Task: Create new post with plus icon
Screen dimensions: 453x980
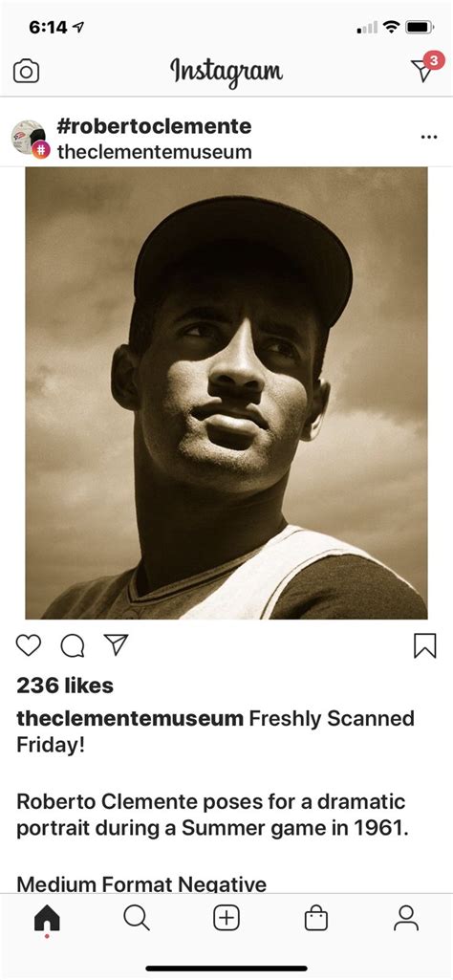Action: [226, 918]
